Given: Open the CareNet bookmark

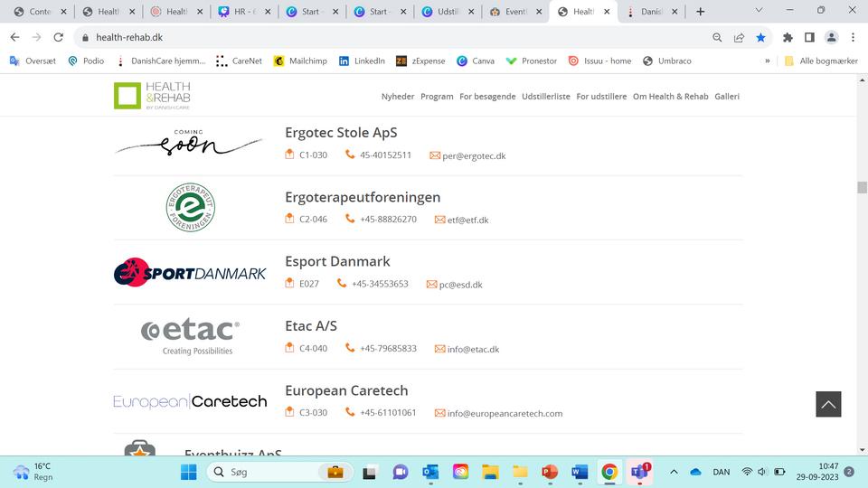Looking at the screenshot, I should [x=239, y=61].
